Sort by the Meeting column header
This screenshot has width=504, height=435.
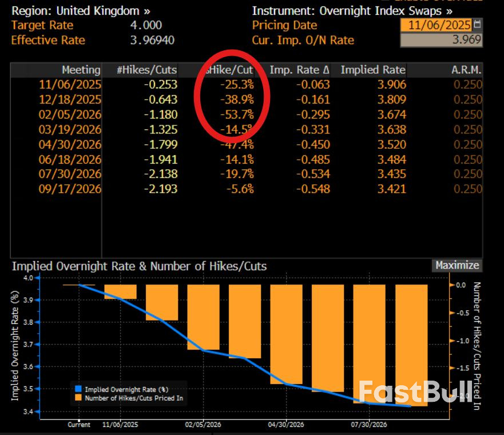click(x=81, y=70)
